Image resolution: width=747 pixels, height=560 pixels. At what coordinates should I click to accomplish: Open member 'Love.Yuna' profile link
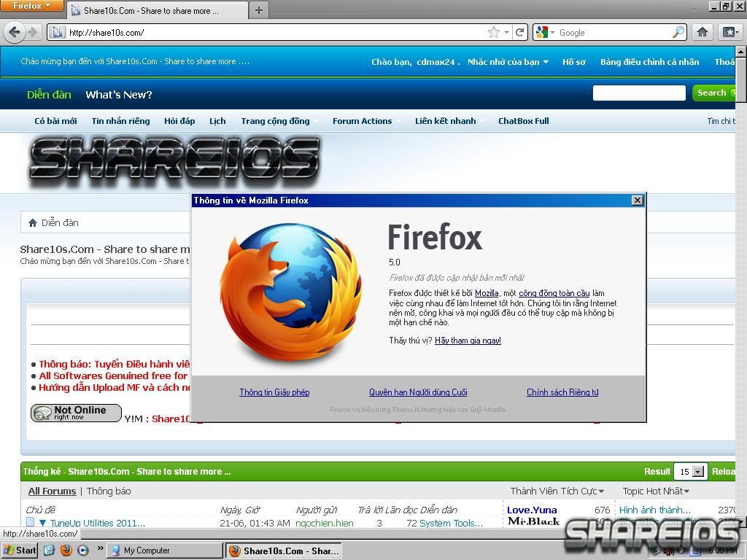pos(532,510)
